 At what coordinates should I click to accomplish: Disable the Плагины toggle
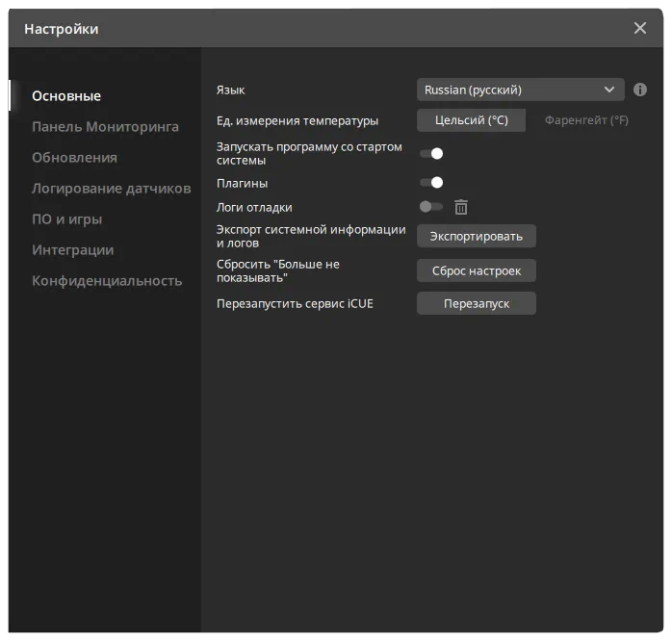point(431,182)
